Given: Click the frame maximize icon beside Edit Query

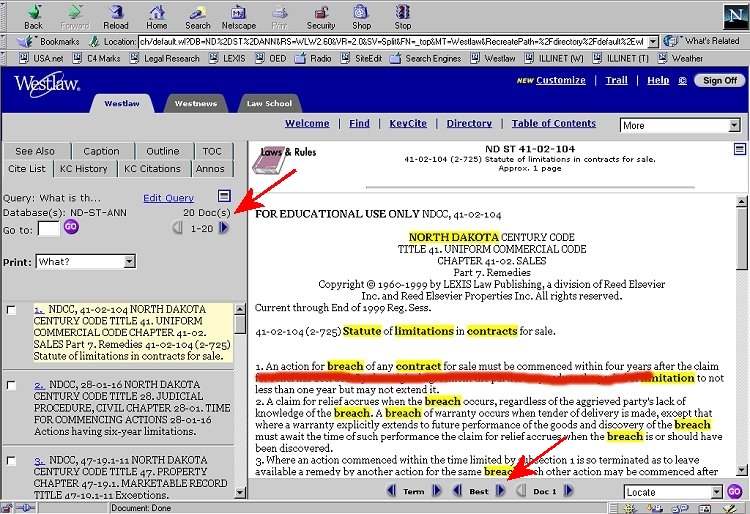Looking at the screenshot, I should [x=224, y=196].
